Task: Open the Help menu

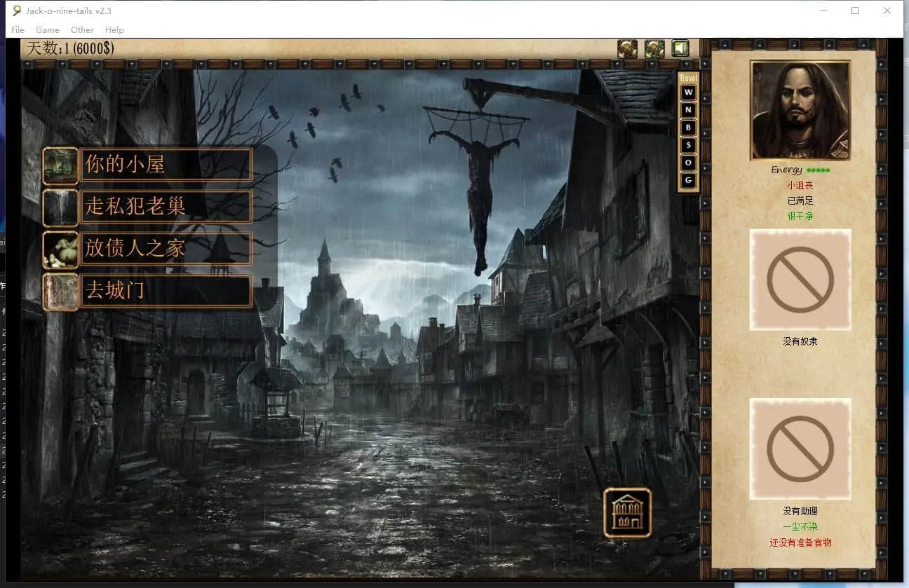Action: [114, 29]
